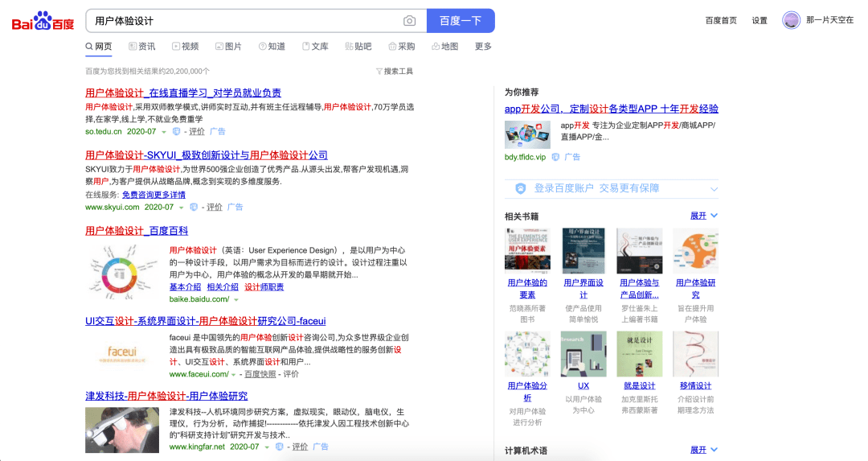This screenshot has width=868, height=461.
Task: Click the app development ad thumbnail
Action: point(527,134)
